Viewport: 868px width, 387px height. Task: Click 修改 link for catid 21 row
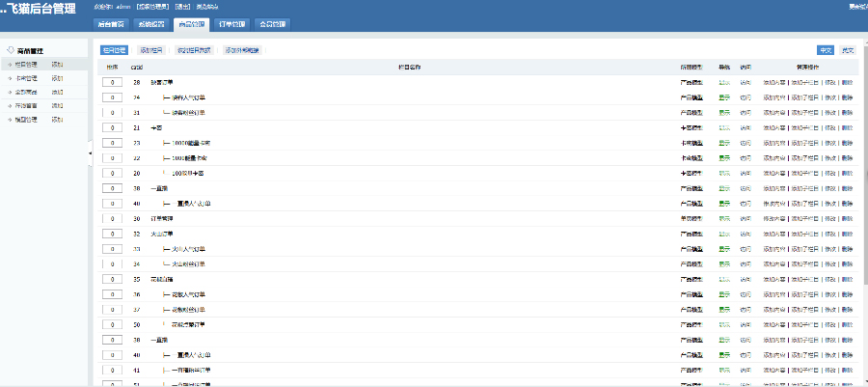[x=830, y=127]
